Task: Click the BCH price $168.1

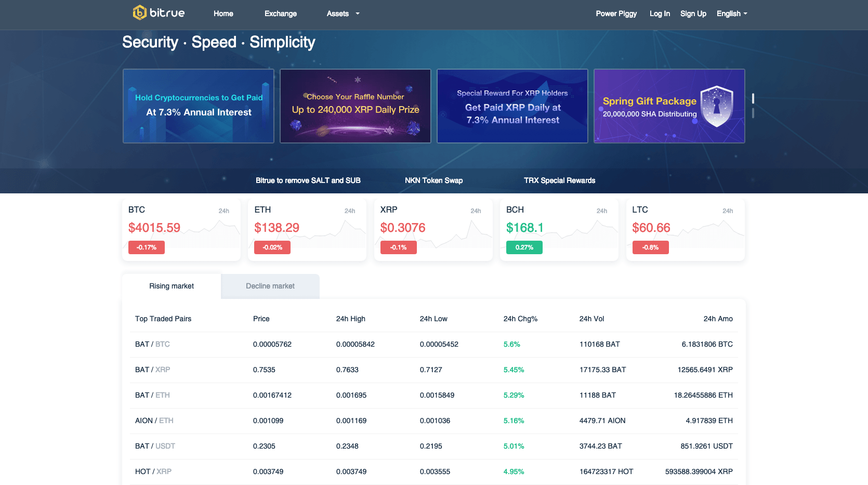Action: (525, 228)
